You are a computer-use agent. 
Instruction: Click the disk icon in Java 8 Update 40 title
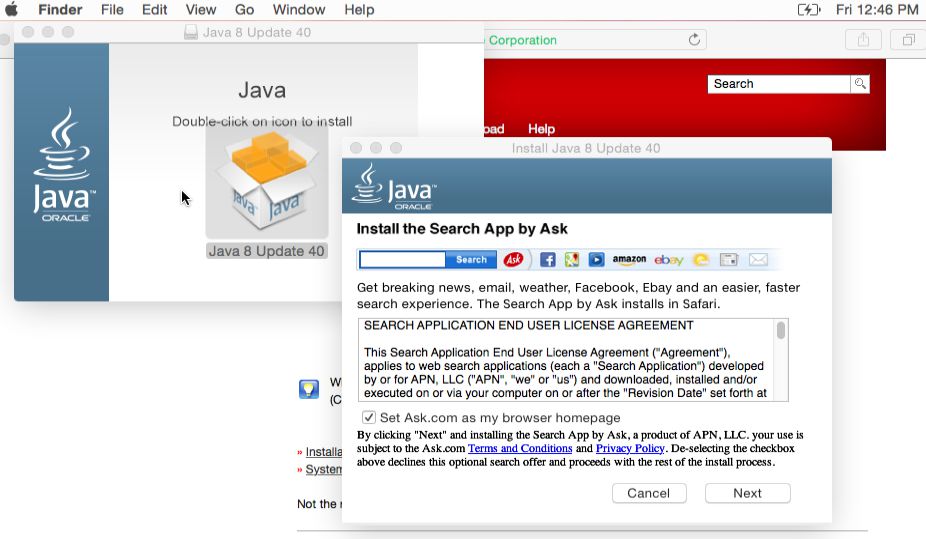(191, 32)
